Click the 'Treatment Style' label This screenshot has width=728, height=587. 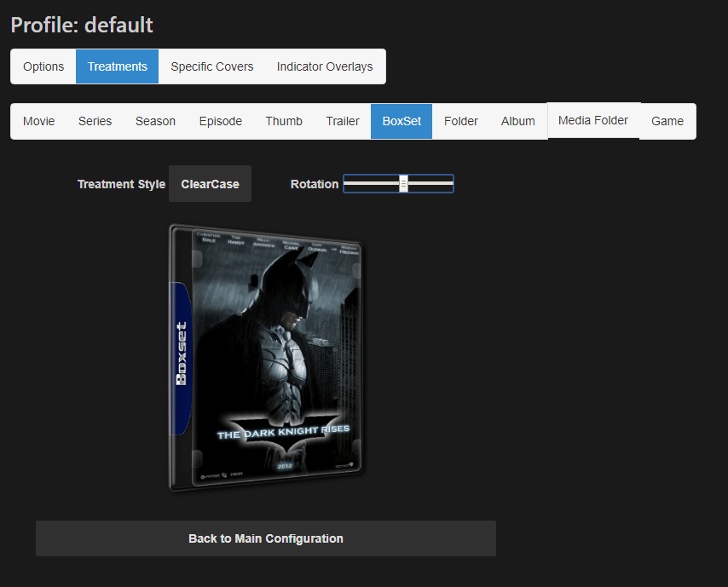tap(121, 184)
